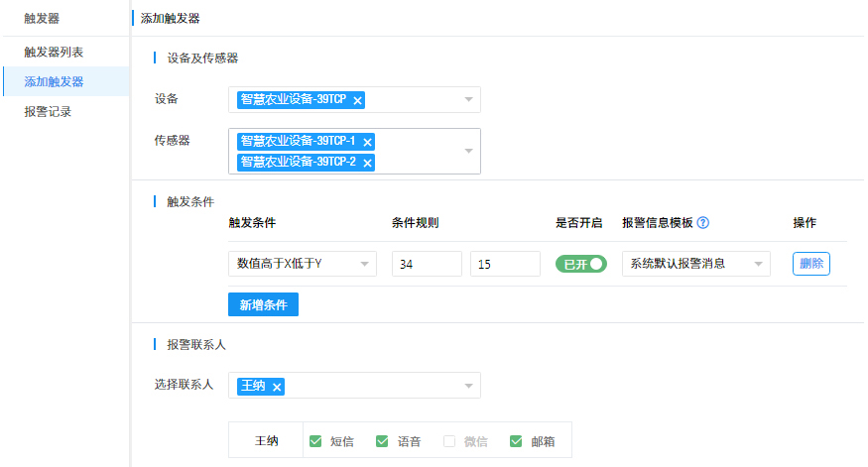
Task: Uncheck the 语音 notification checkbox
Action: click(x=382, y=441)
